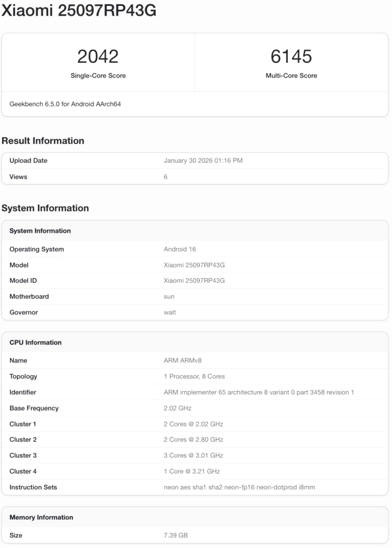The width and height of the screenshot is (392, 548).
Task: Click the Model ID value Xiaomi 25097RP43G
Action: pos(194,281)
